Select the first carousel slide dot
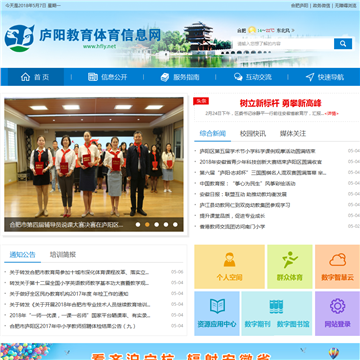This screenshot has height=360, width=360. [138, 225]
